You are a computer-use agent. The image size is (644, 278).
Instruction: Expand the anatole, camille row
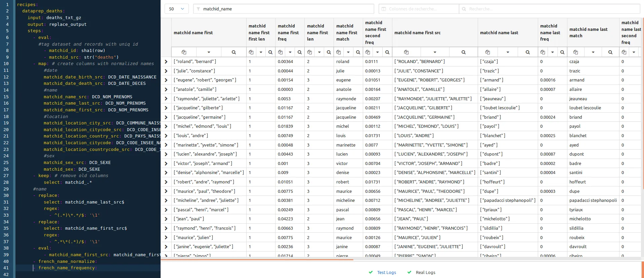[x=166, y=90]
